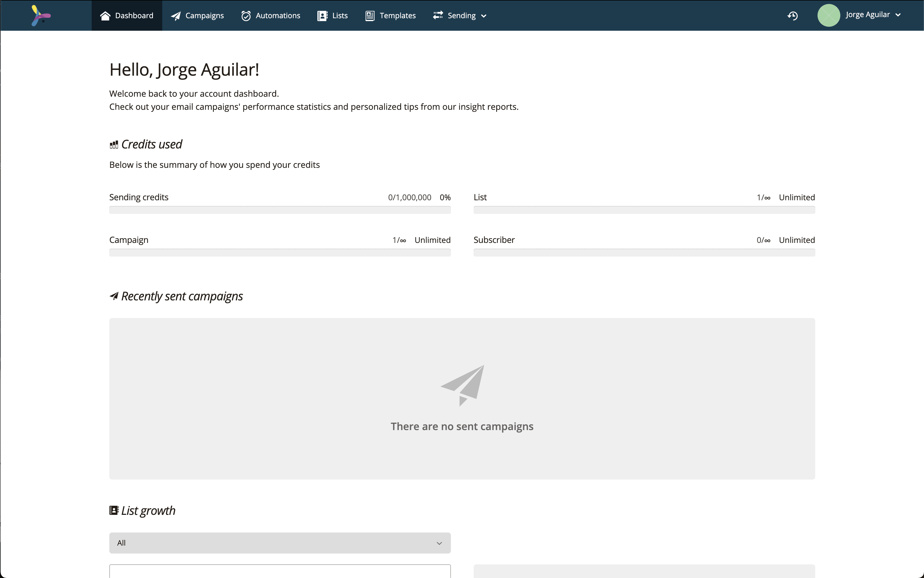924x578 pixels.
Task: Click the Sending credits progress bar
Action: point(280,210)
